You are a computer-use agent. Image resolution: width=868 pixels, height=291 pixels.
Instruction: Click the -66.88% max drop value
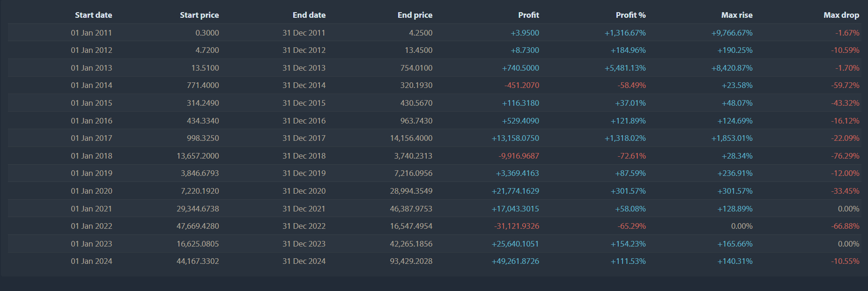(845, 226)
